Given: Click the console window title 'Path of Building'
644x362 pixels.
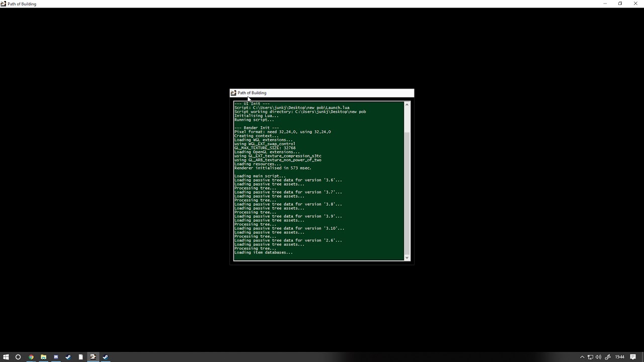Looking at the screenshot, I should coord(252,93).
